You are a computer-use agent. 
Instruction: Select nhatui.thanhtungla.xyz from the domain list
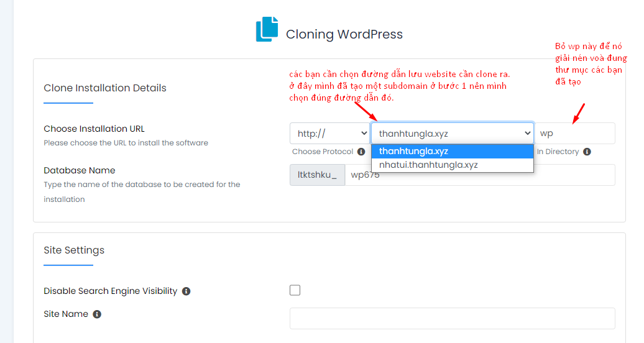[452, 165]
